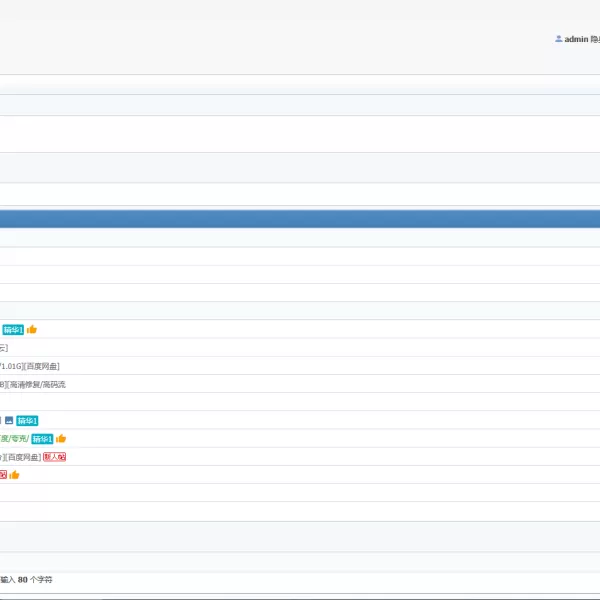600x600 pixels.
Task: Click the green 度/夸克/ thread title
Action: point(15,439)
